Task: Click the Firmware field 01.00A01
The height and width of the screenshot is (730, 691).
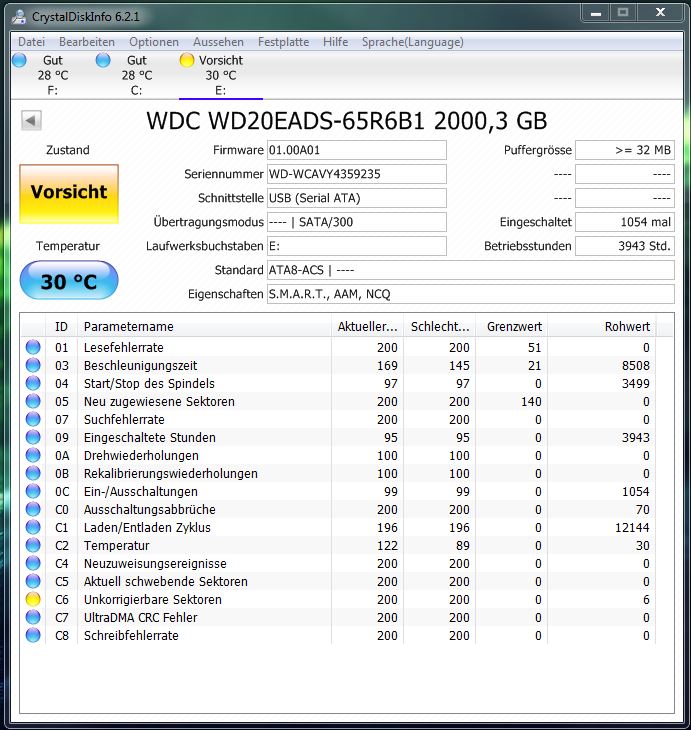Action: [357, 150]
